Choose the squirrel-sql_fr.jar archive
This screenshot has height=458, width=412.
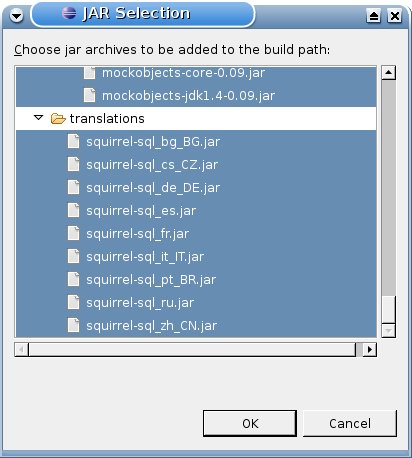coord(196,234)
